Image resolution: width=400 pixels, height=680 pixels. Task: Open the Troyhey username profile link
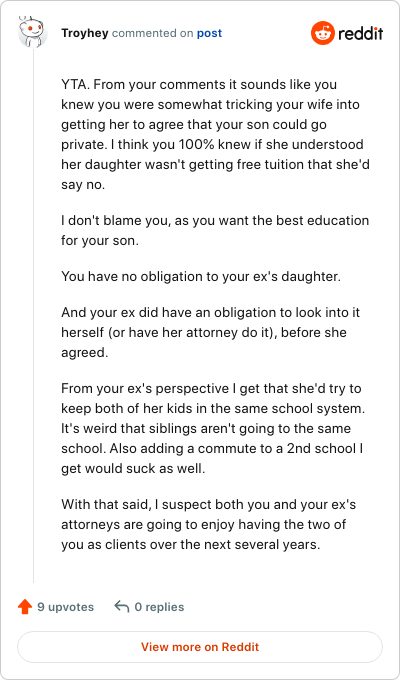[x=85, y=33]
